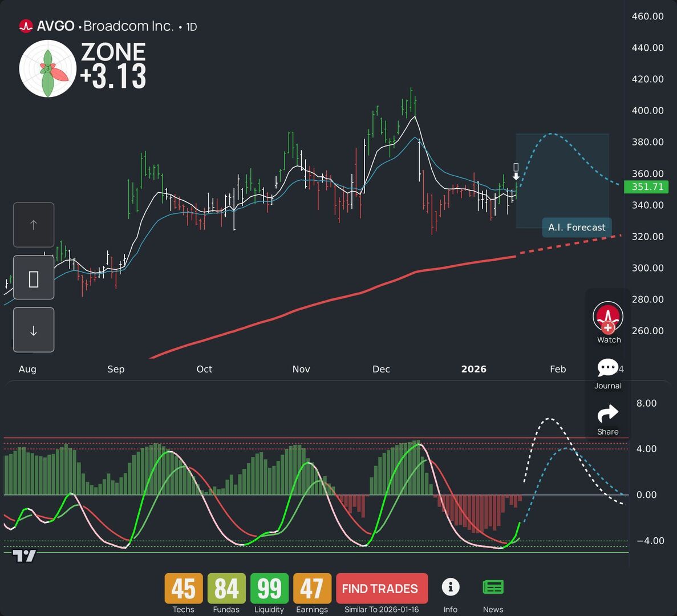Click the 1D timeframe label
Viewport: 677px width, 616px height.
(x=191, y=27)
